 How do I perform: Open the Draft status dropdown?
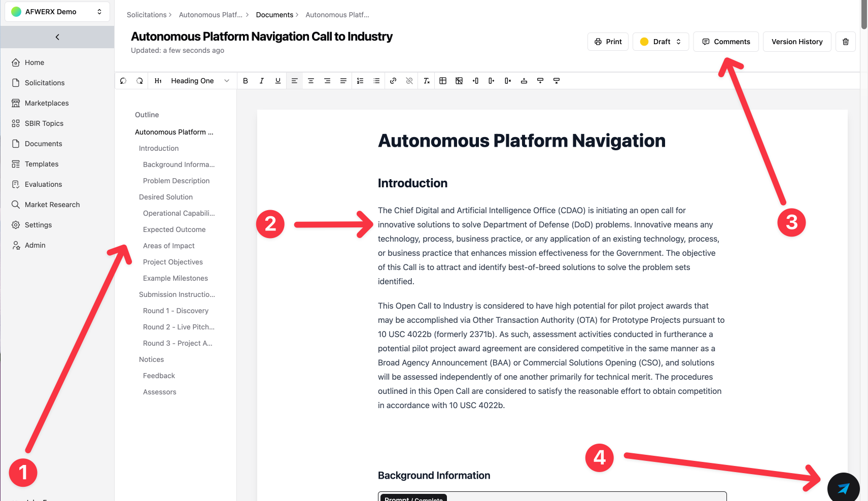pyautogui.click(x=661, y=42)
